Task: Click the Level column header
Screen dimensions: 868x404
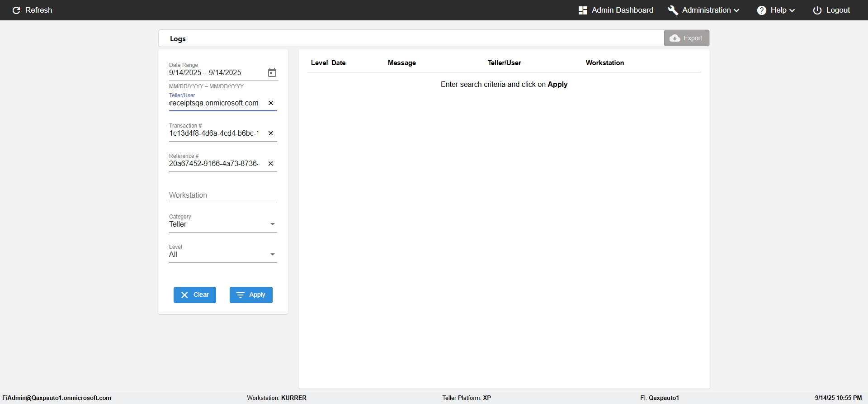Action: pos(319,63)
